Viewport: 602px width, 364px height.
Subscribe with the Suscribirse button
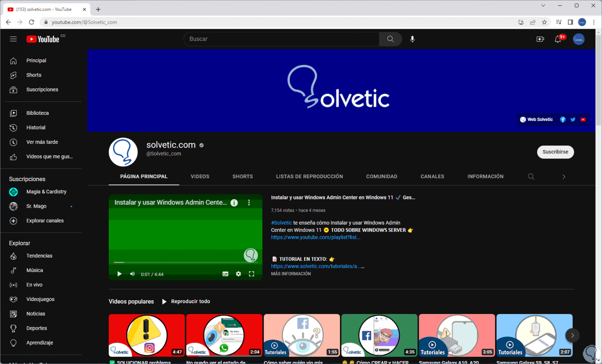(x=555, y=152)
